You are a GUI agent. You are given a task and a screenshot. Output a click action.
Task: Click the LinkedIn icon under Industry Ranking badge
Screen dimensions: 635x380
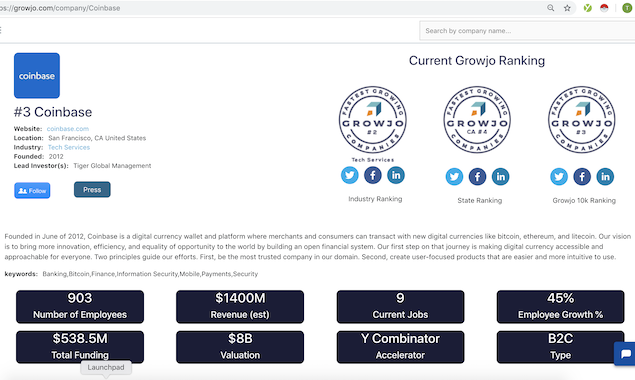[396, 175]
